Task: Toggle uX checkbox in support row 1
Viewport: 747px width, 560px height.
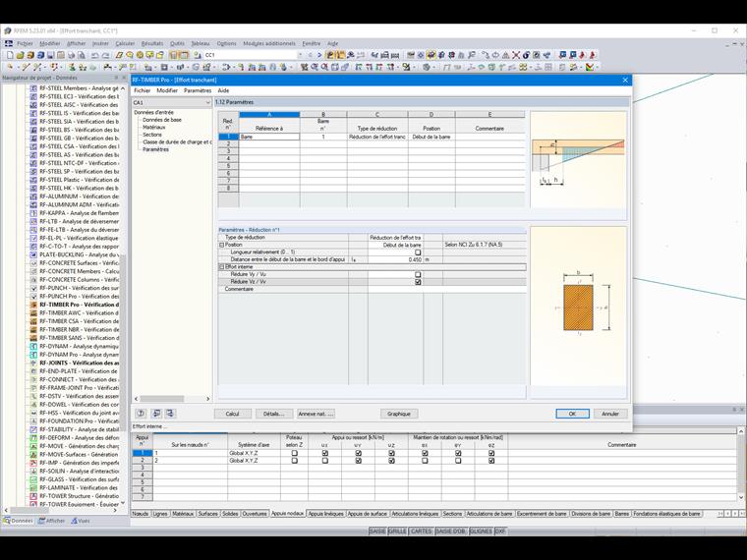Action: [325, 453]
